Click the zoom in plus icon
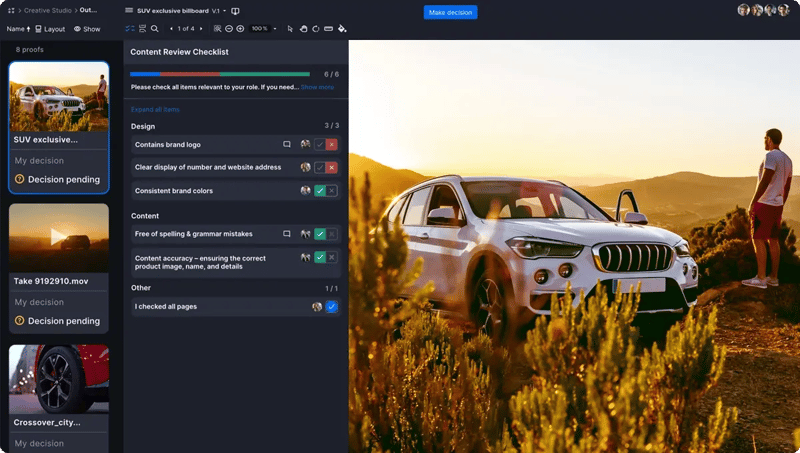This screenshot has height=453, width=800. pos(240,29)
